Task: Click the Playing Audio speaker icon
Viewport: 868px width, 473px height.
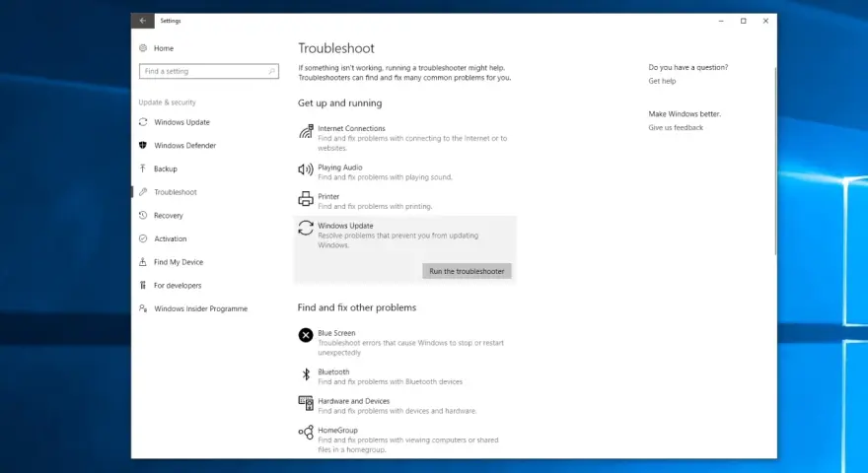Action: 306,169
